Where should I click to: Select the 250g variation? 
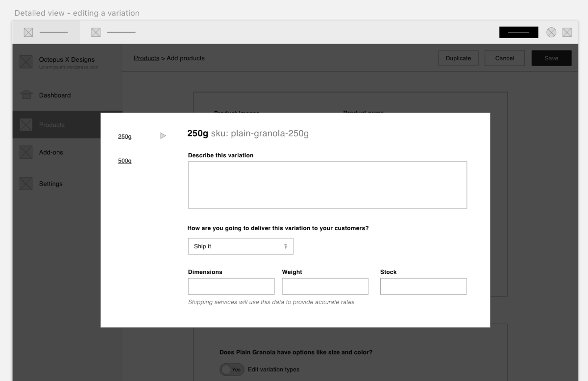pos(124,137)
